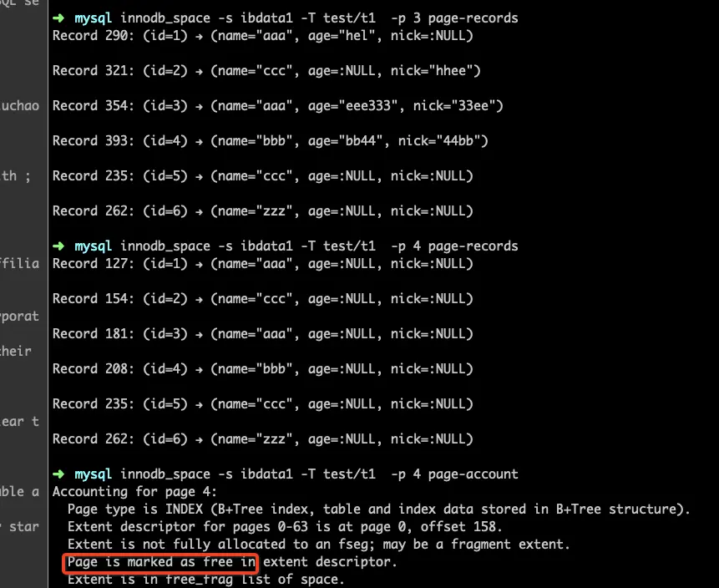Viewport: 719px width, 588px height.
Task: Click the 'Extent is not fully allocated' line
Action: (x=319, y=545)
